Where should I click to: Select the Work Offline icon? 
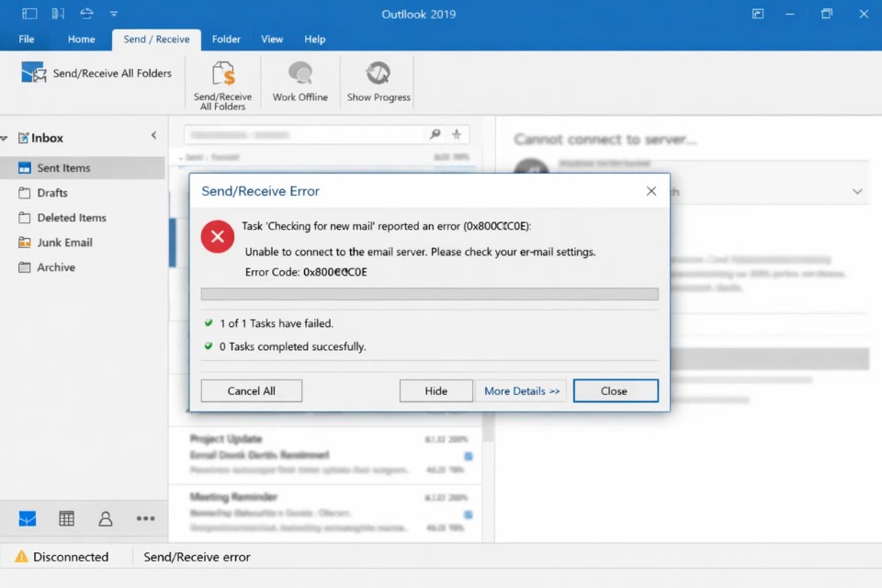pyautogui.click(x=300, y=81)
